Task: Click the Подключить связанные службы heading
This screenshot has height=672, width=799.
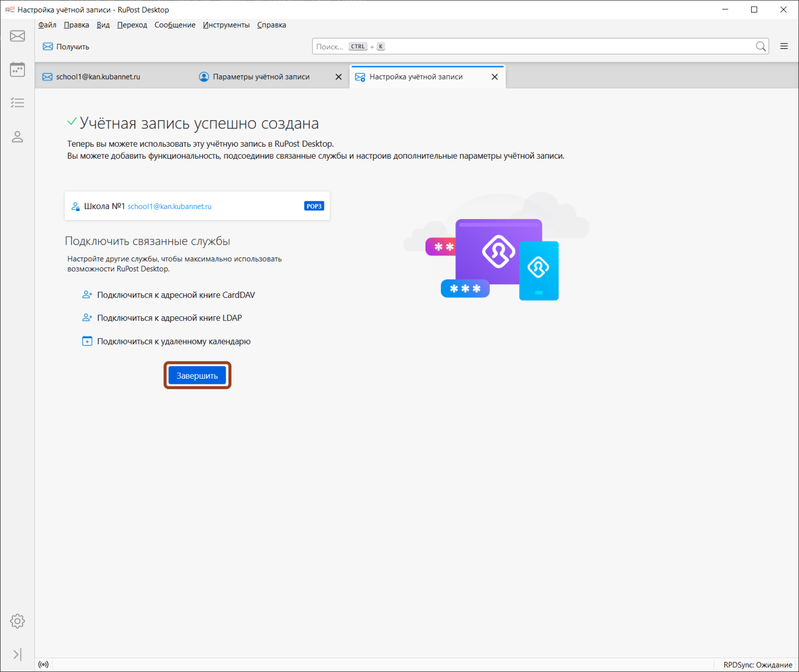Action: pos(147,241)
